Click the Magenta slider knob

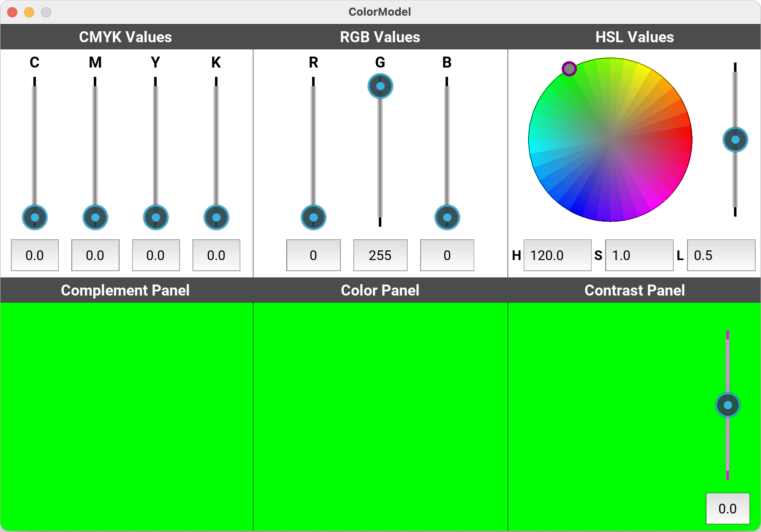95,217
